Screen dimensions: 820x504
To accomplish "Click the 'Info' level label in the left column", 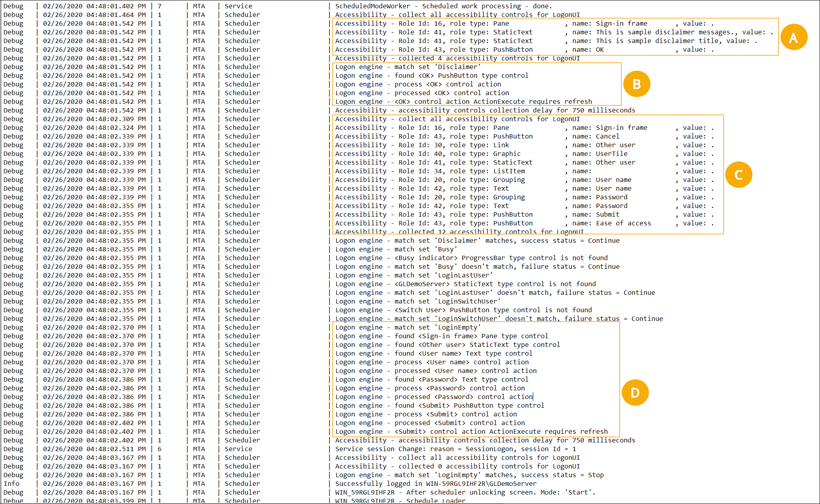I will click(11, 483).
